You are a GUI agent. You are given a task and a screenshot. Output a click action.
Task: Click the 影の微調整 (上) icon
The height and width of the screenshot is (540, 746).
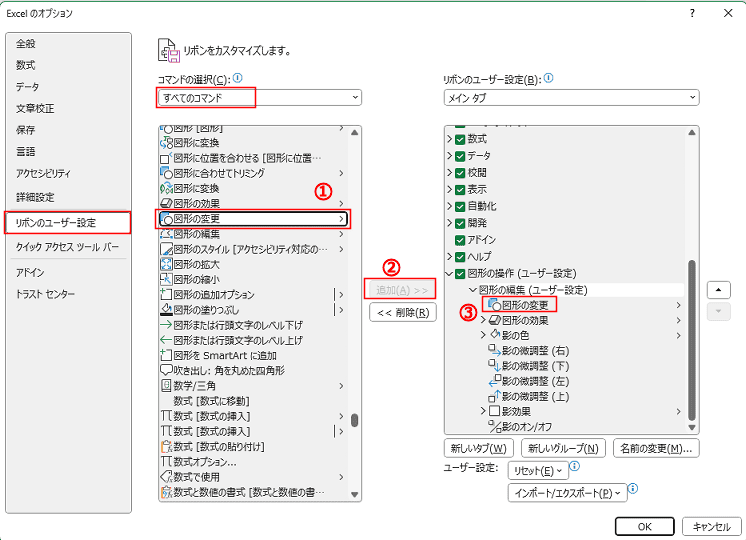pyautogui.click(x=495, y=397)
